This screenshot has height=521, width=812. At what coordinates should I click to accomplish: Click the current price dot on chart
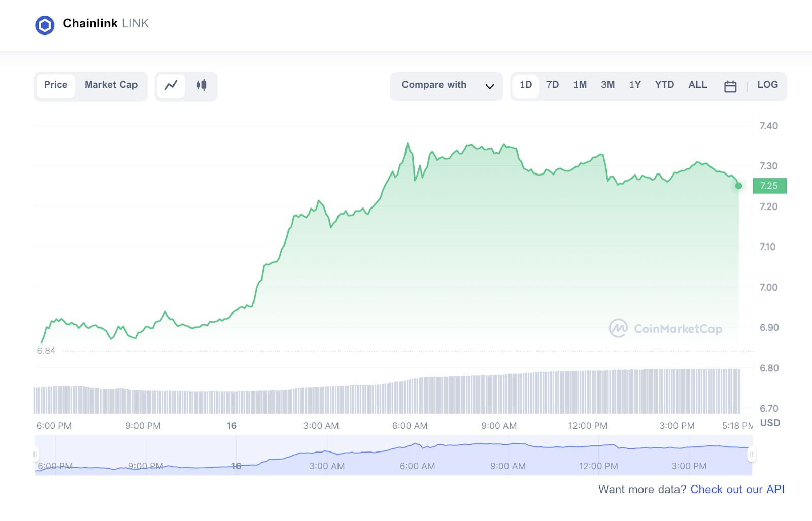(x=738, y=186)
